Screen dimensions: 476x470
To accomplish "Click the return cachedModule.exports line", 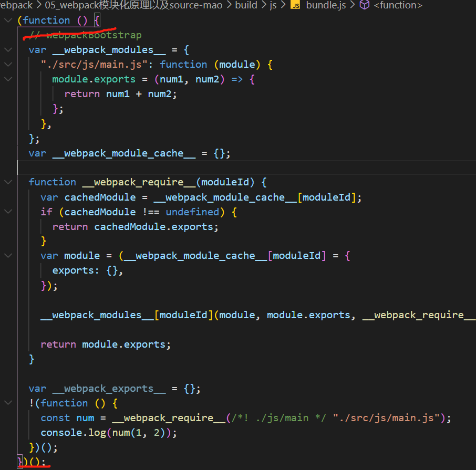I will coord(136,227).
